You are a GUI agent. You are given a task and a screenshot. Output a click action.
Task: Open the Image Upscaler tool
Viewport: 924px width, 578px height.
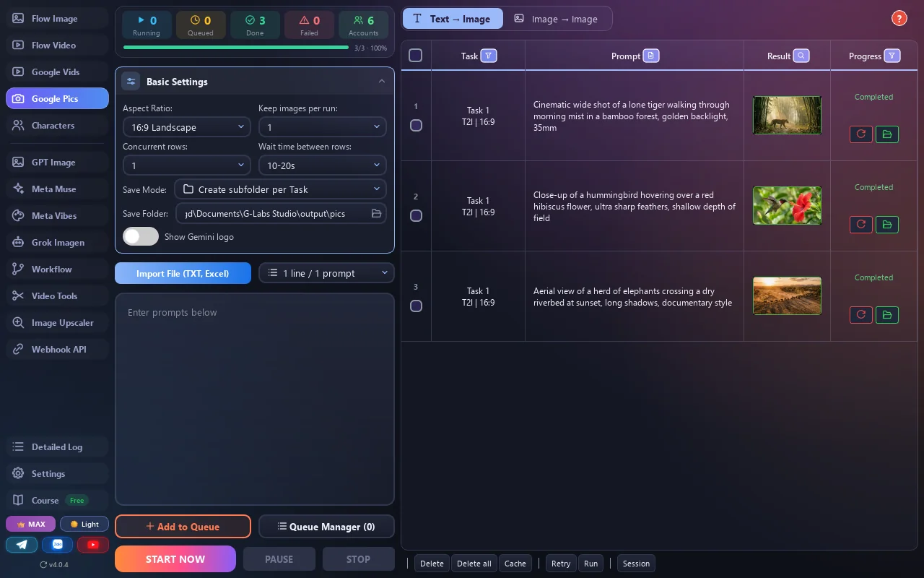pos(57,323)
